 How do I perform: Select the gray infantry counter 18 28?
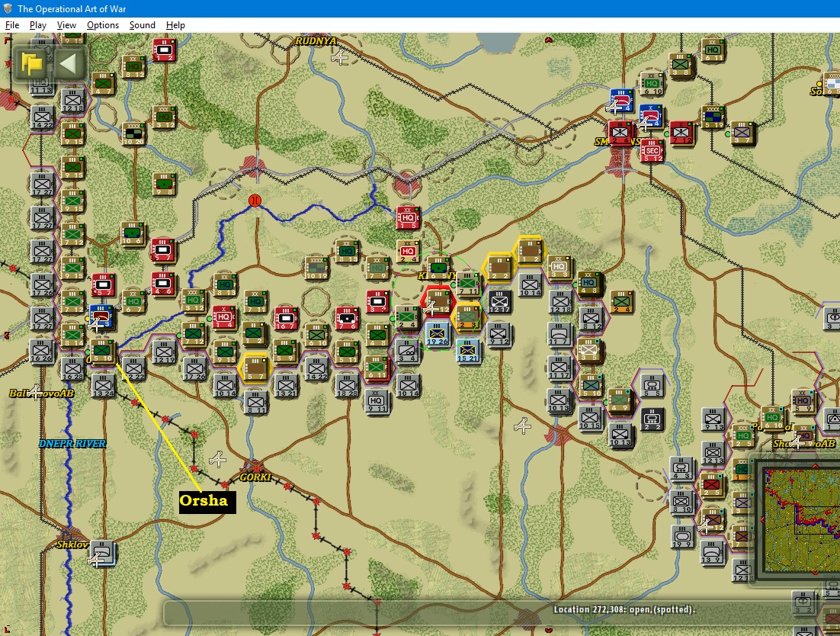pyautogui.click(x=347, y=384)
